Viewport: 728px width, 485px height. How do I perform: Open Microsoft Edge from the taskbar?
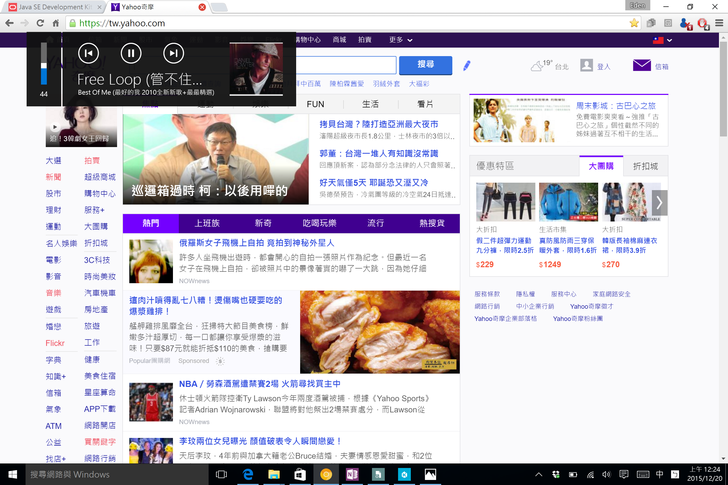(248, 474)
